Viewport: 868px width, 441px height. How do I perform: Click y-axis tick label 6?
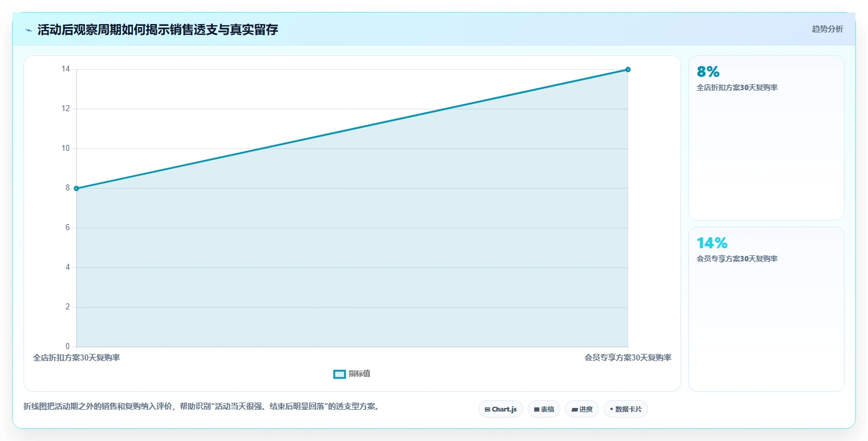67,228
